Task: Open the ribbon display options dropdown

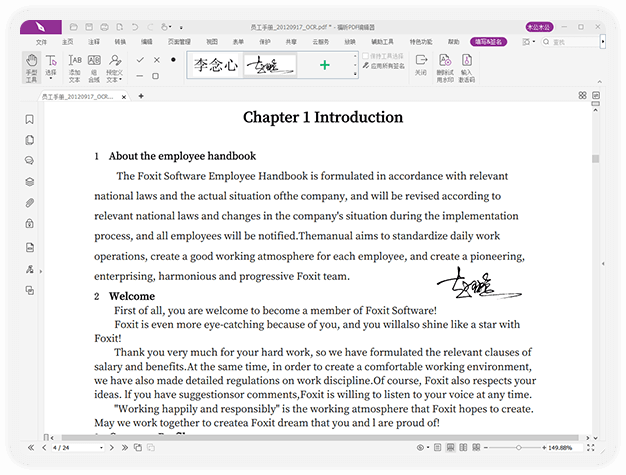Action: [529, 42]
